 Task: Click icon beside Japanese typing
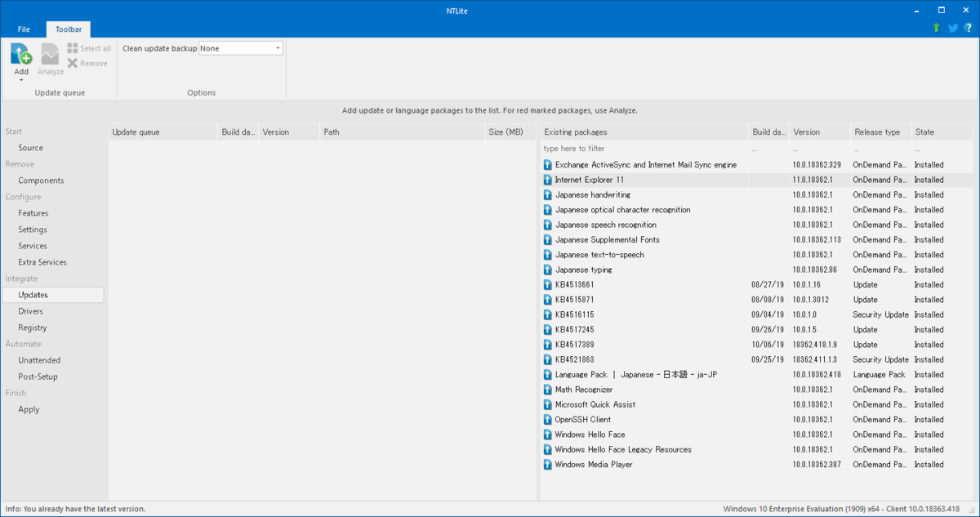(x=548, y=270)
